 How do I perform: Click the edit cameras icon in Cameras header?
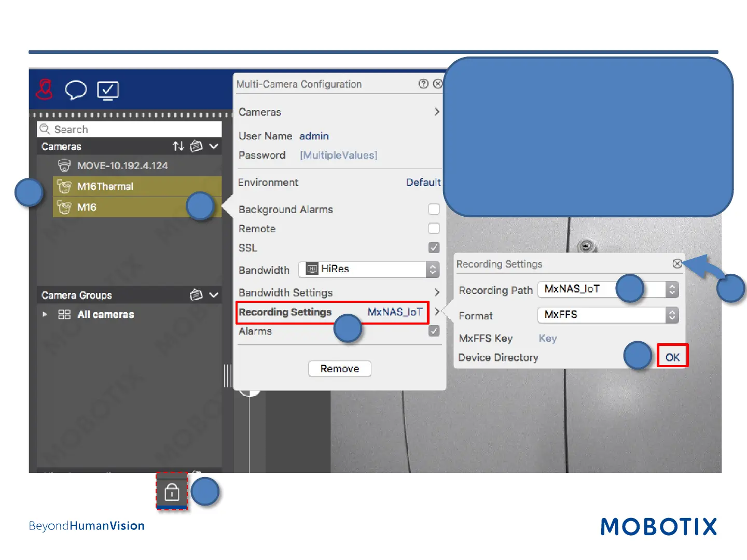(x=196, y=146)
